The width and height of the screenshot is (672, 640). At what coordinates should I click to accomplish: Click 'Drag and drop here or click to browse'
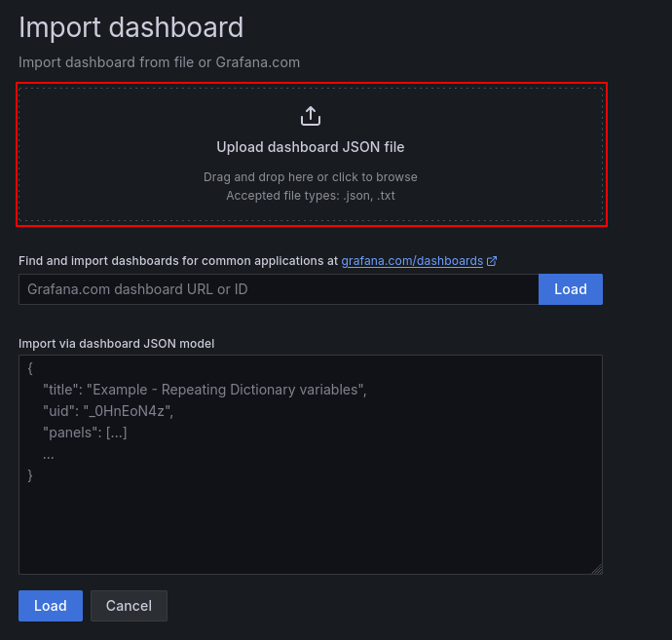[311, 177]
